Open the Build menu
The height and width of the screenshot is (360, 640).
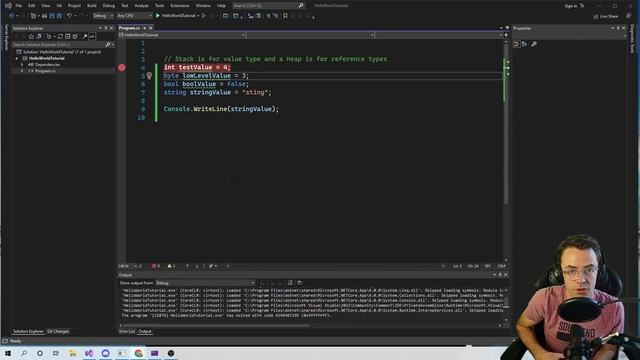click(92, 6)
